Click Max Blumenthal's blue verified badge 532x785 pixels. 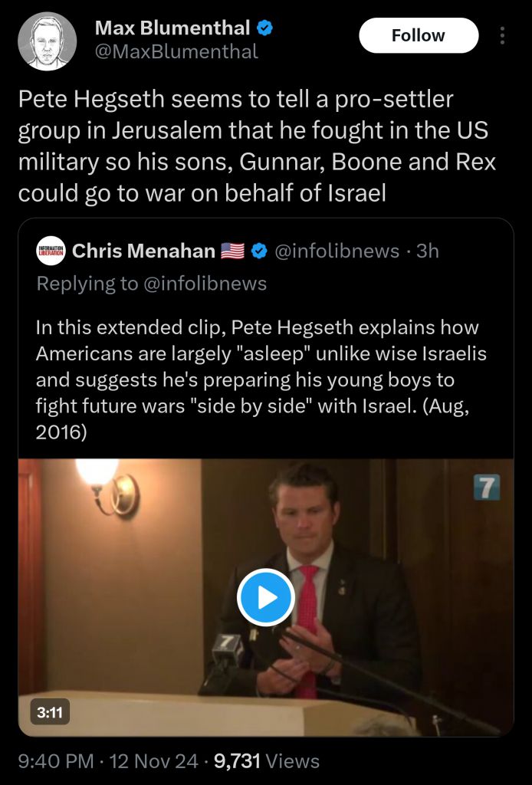point(265,29)
